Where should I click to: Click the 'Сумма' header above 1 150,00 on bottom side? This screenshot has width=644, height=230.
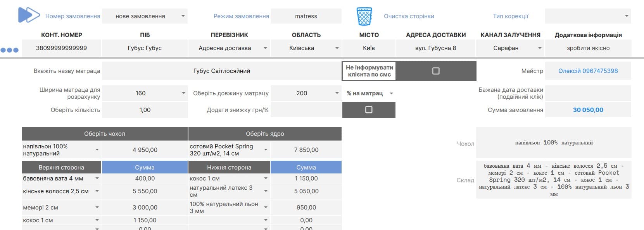point(306,167)
